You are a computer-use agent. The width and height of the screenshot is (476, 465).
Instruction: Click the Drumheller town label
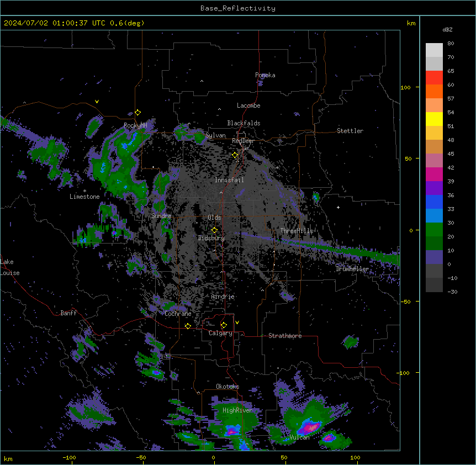(352, 269)
